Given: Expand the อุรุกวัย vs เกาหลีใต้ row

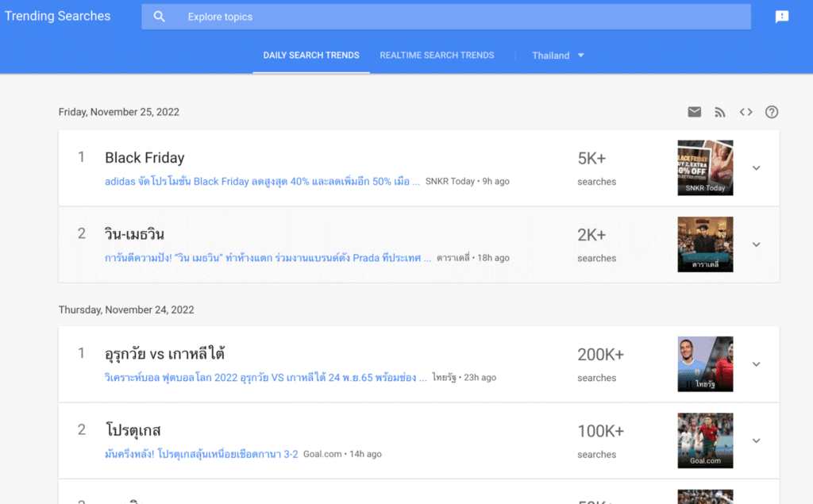Looking at the screenshot, I should (756, 364).
